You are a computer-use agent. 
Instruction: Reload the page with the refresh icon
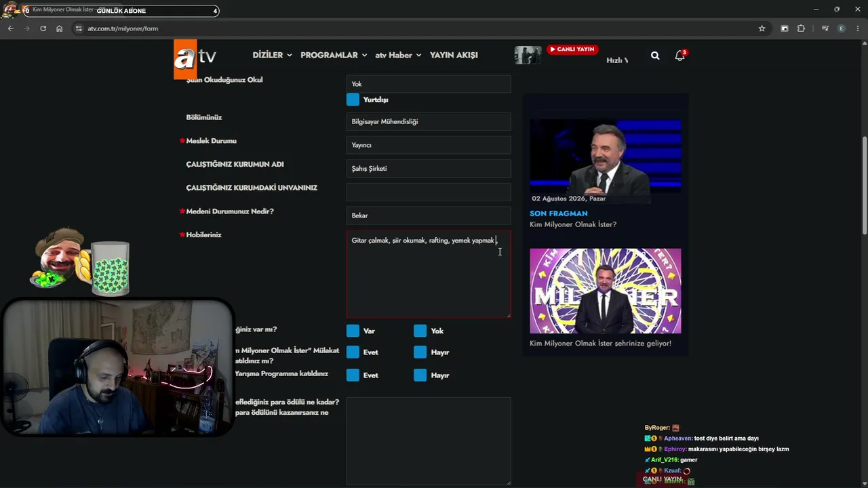point(43,28)
